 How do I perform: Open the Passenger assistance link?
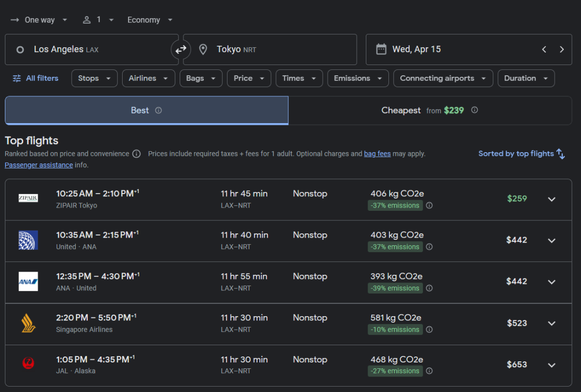39,165
